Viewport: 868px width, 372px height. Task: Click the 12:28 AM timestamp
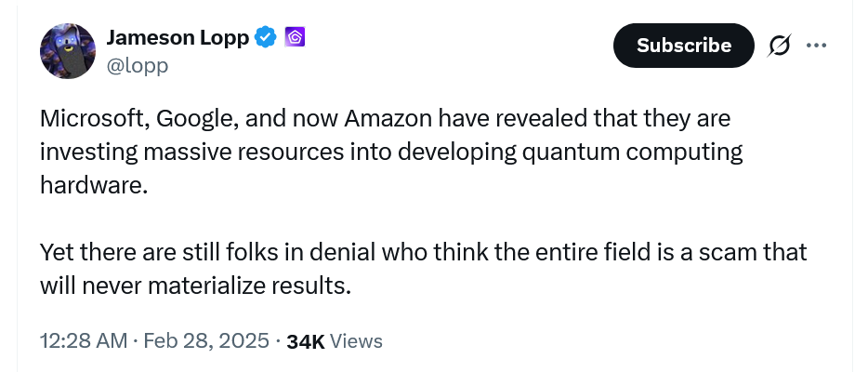tap(84, 341)
